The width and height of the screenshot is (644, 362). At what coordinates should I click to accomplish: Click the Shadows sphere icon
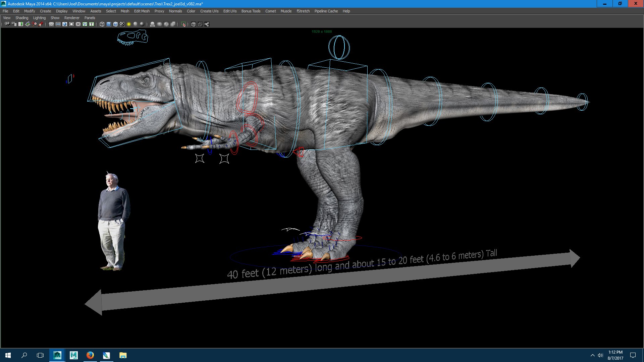pyautogui.click(x=136, y=24)
